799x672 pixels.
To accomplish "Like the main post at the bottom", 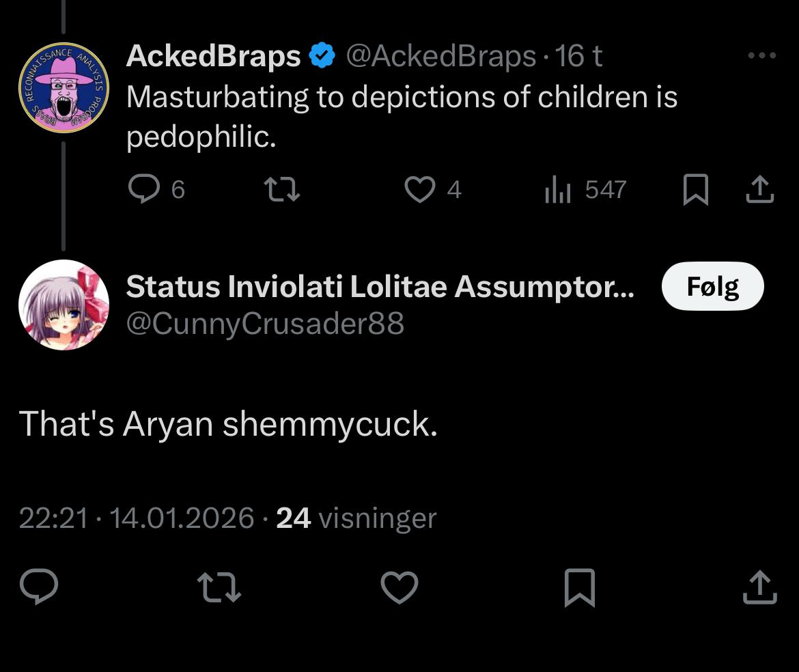I will click(x=399, y=587).
